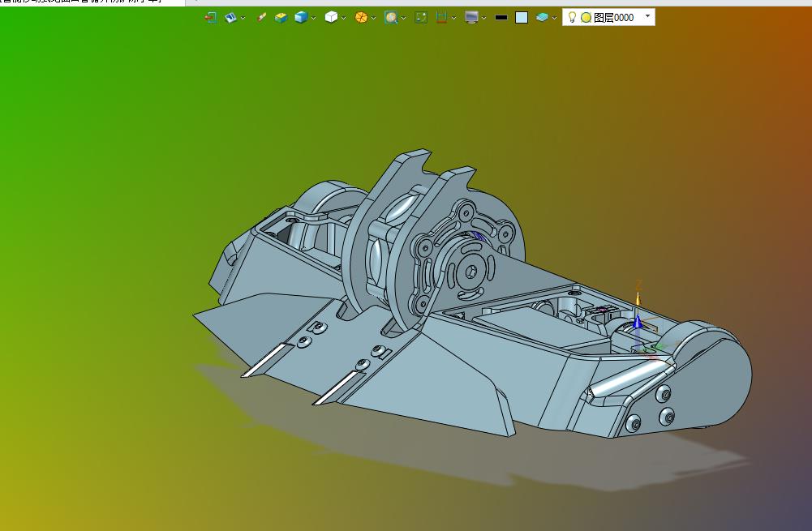Click the orange sphere render icon

tap(361, 18)
